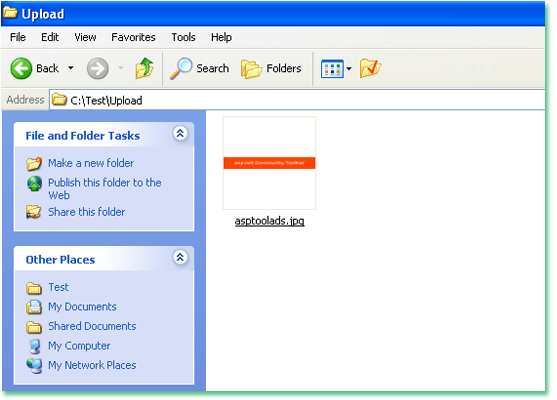The height and width of the screenshot is (400, 557).
Task: Click the File and Folder Tasks heading
Action: tap(82, 136)
